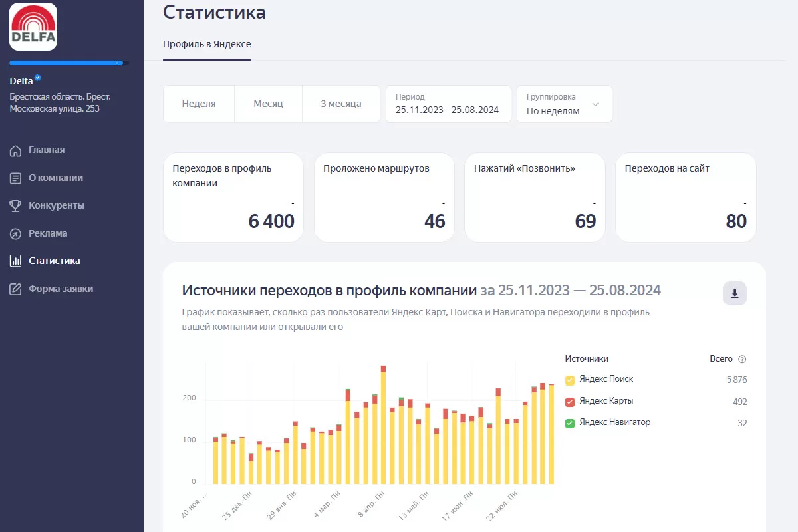Click the DELFA company logo

pos(33,27)
